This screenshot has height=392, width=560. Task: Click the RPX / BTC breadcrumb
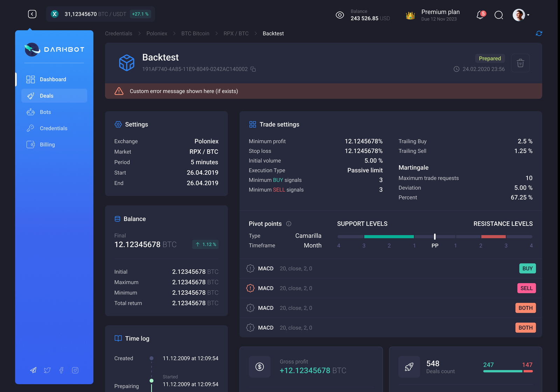pyautogui.click(x=236, y=34)
